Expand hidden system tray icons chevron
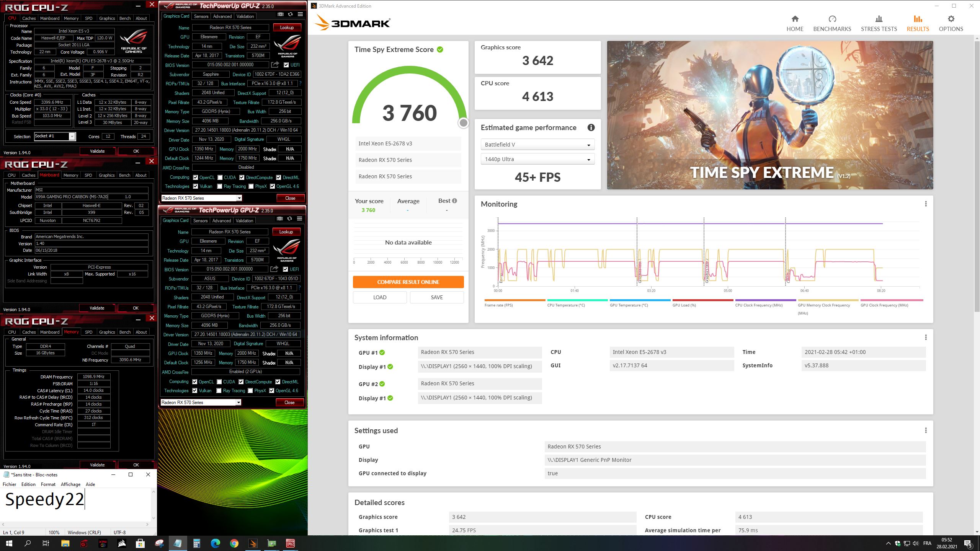The width and height of the screenshot is (980, 551). (x=888, y=543)
